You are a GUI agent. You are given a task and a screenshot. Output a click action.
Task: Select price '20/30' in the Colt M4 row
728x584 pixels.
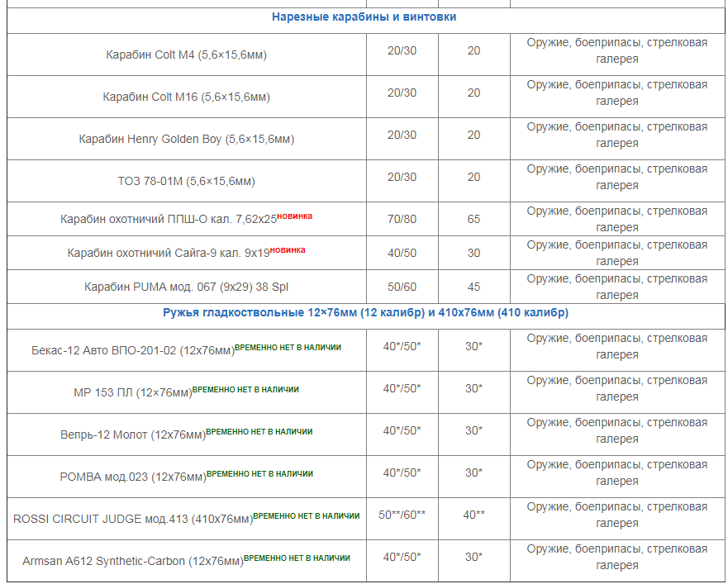(x=402, y=50)
